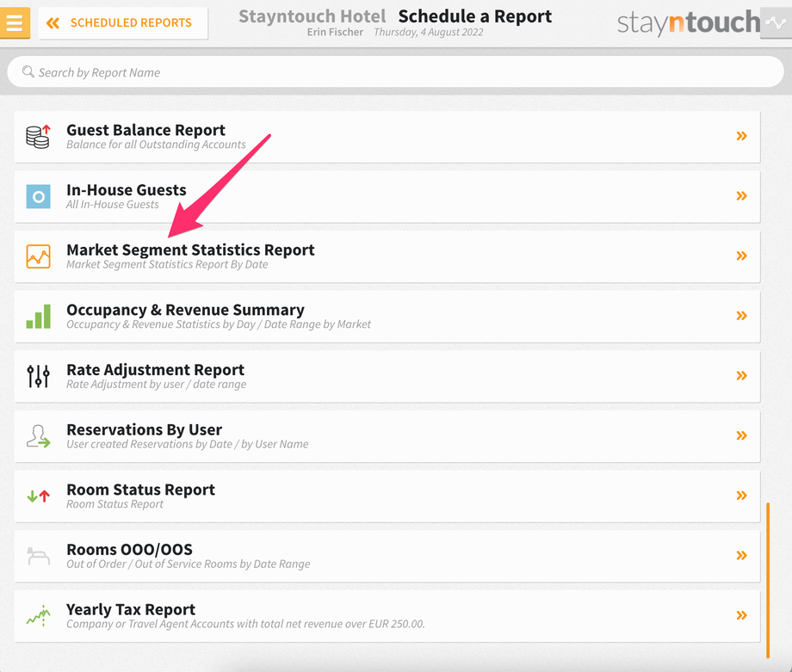Viewport: 792px width, 672px height.
Task: Expand Guest Balance Report with chevron arrows
Action: click(x=741, y=136)
